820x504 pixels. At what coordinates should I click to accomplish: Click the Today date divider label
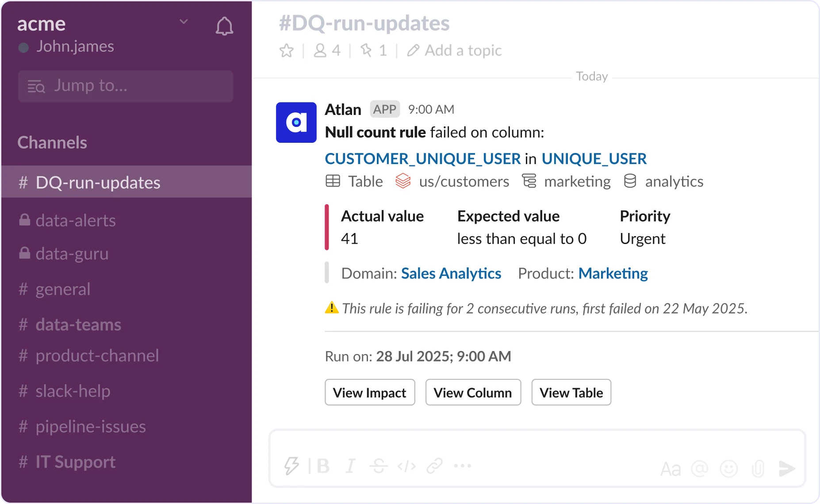tap(592, 76)
